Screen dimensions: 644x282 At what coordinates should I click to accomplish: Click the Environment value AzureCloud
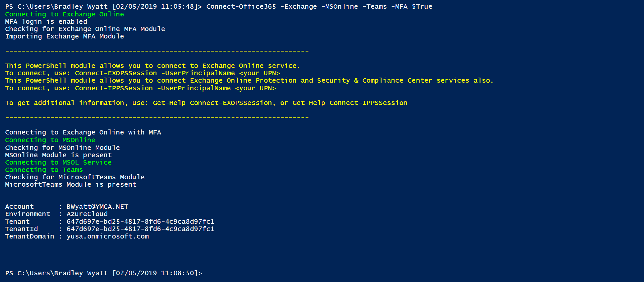pos(87,214)
